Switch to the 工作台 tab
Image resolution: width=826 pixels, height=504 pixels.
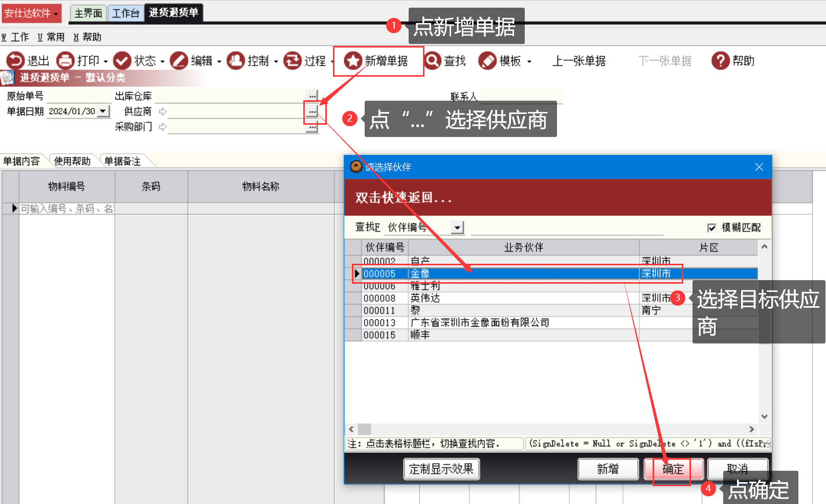[126, 13]
